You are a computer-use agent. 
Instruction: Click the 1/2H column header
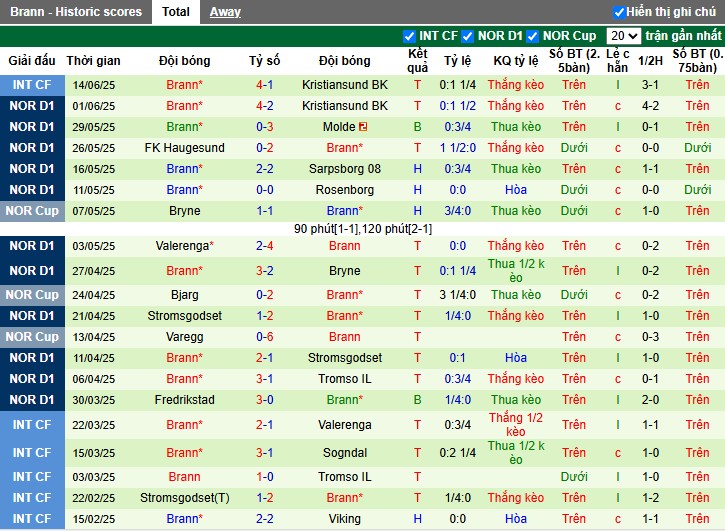[x=650, y=61]
